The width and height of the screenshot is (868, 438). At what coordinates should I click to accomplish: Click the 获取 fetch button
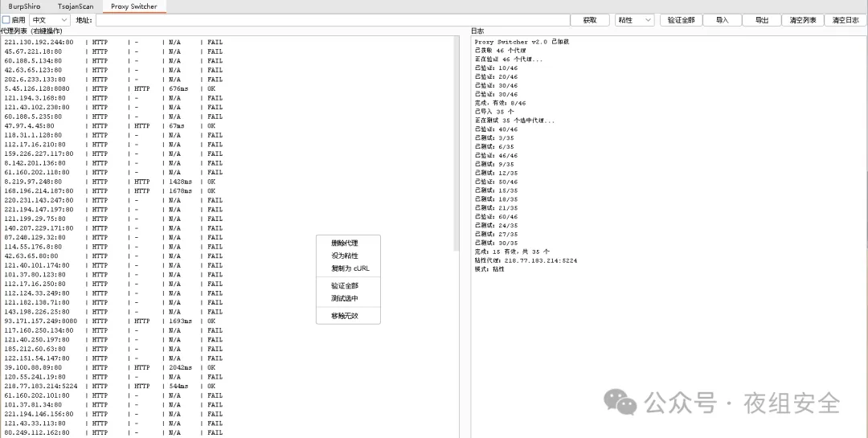click(x=590, y=20)
